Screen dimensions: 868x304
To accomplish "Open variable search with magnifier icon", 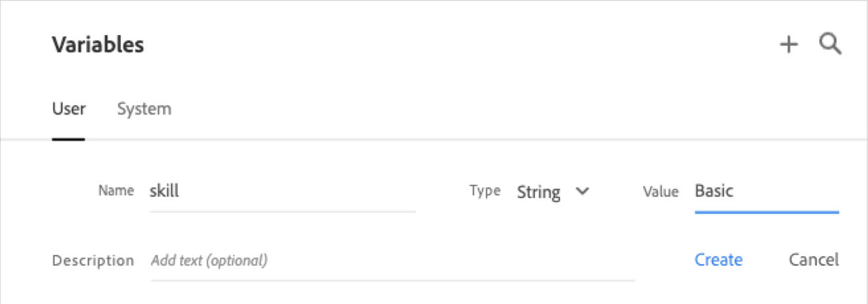I will coord(830,44).
